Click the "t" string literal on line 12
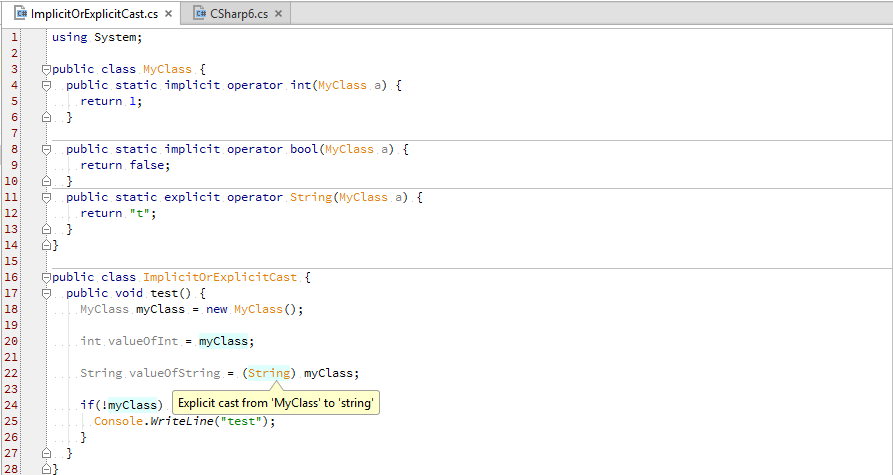893x475 pixels. 140,213
